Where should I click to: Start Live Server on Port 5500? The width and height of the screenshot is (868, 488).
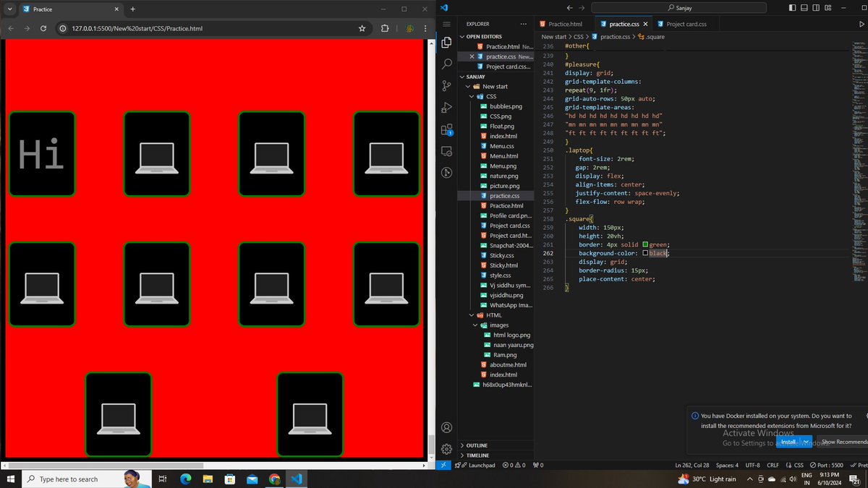827,465
